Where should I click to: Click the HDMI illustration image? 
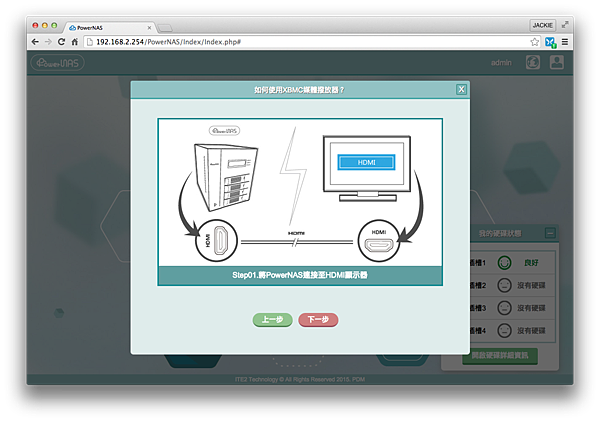[x=300, y=192]
